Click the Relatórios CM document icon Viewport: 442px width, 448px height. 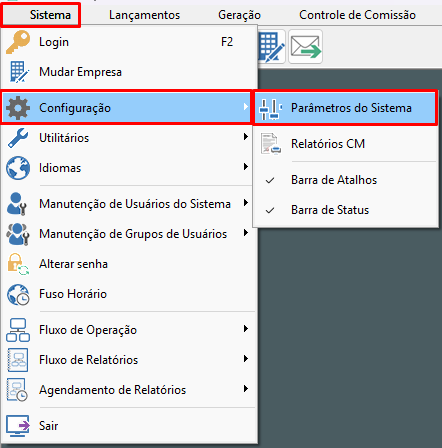click(271, 144)
